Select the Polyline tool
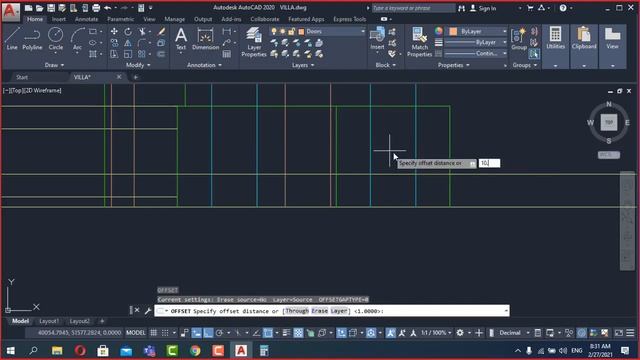The height and width of the screenshot is (360, 640). (32, 39)
